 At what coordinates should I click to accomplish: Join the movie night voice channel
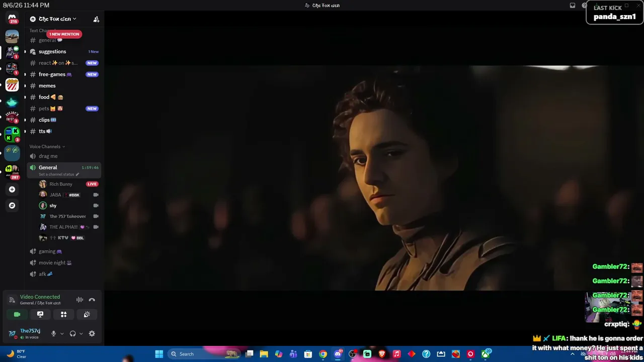[64, 262]
